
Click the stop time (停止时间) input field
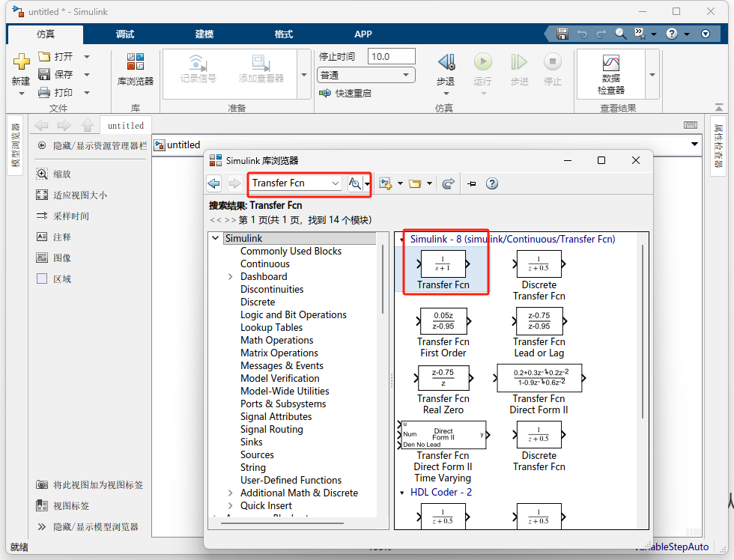point(391,57)
